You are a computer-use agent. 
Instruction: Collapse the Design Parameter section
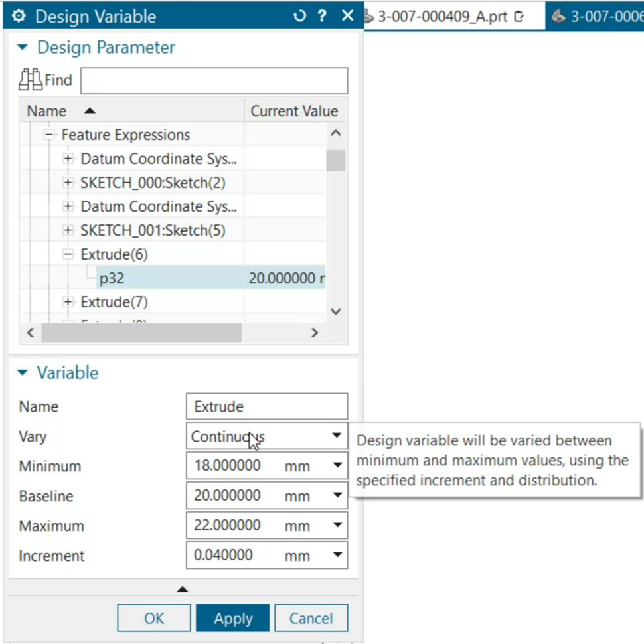coord(23,48)
